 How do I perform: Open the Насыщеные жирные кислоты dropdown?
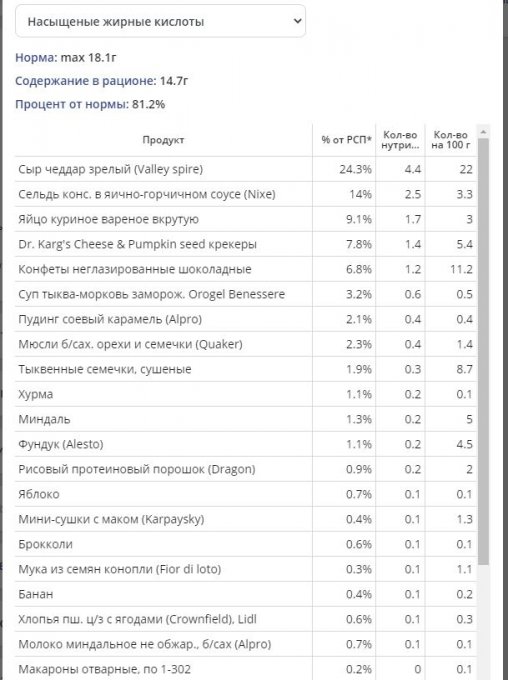pos(160,21)
